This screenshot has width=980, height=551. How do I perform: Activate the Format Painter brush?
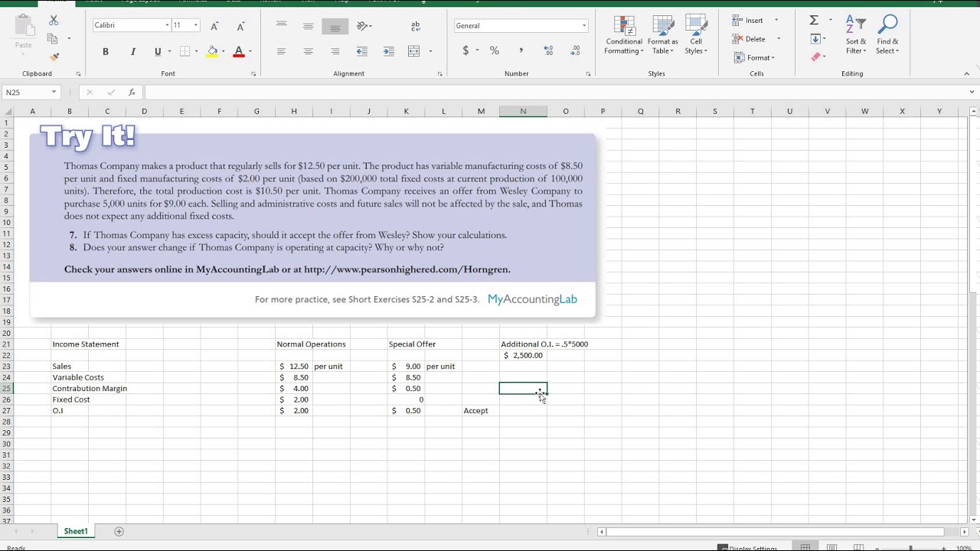(54, 57)
